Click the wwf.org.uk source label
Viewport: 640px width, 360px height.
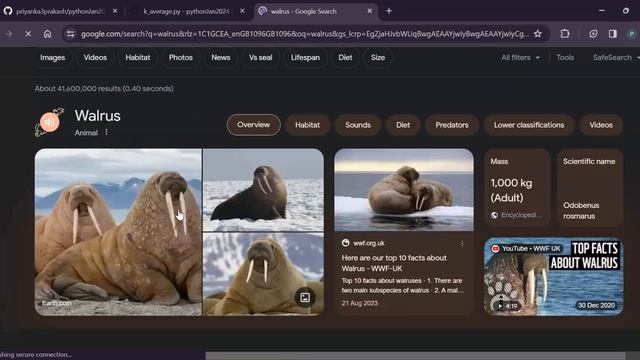click(369, 243)
